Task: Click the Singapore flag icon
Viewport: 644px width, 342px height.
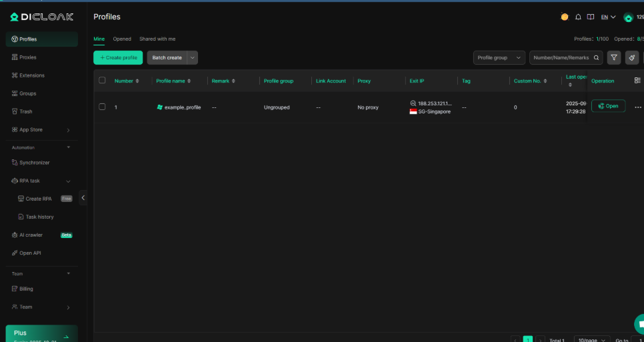Action: tap(413, 112)
